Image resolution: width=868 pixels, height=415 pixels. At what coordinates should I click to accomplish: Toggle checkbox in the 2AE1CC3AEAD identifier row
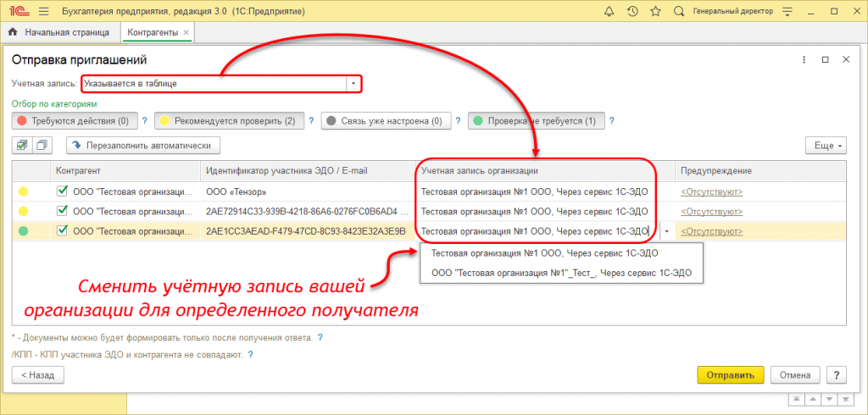[62, 230]
